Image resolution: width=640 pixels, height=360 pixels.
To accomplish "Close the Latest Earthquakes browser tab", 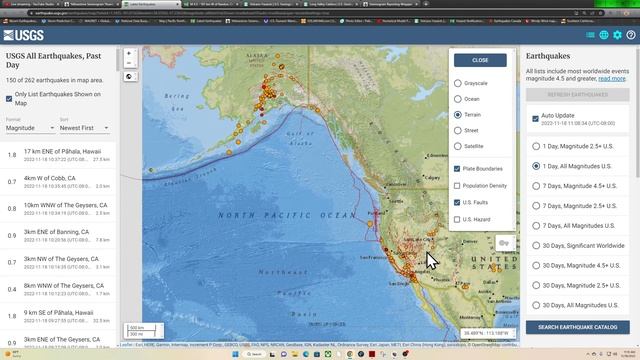I will tap(178, 4).
